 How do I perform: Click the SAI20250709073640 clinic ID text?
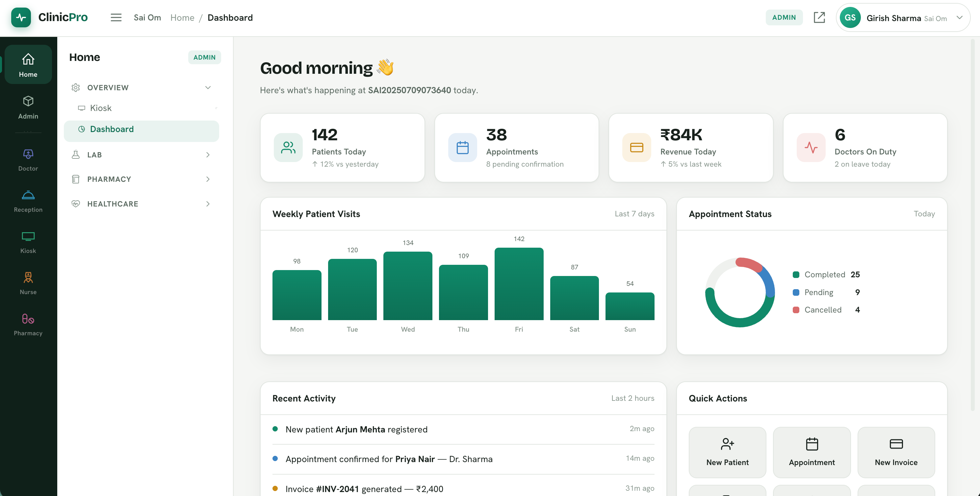click(x=409, y=90)
